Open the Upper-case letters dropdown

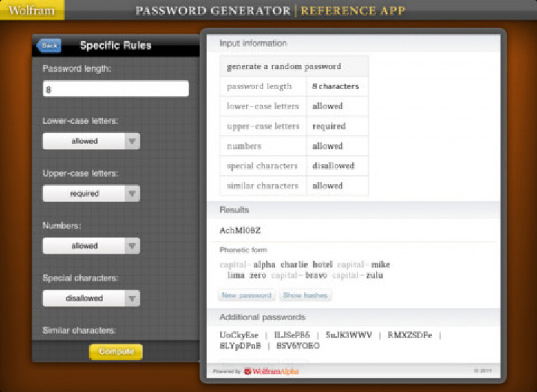click(x=91, y=194)
